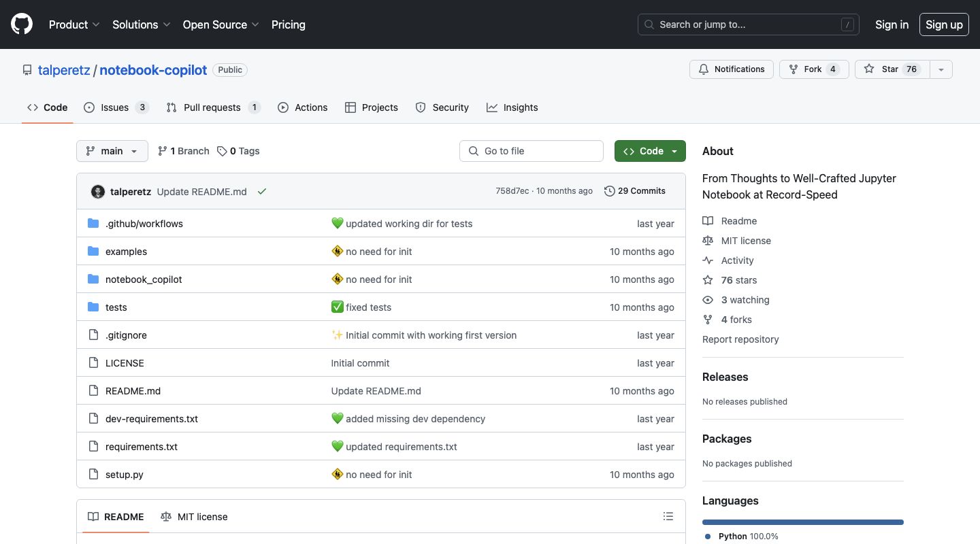Click talperetz avatar in latest commit row
This screenshot has height=544, width=980.
tap(97, 192)
